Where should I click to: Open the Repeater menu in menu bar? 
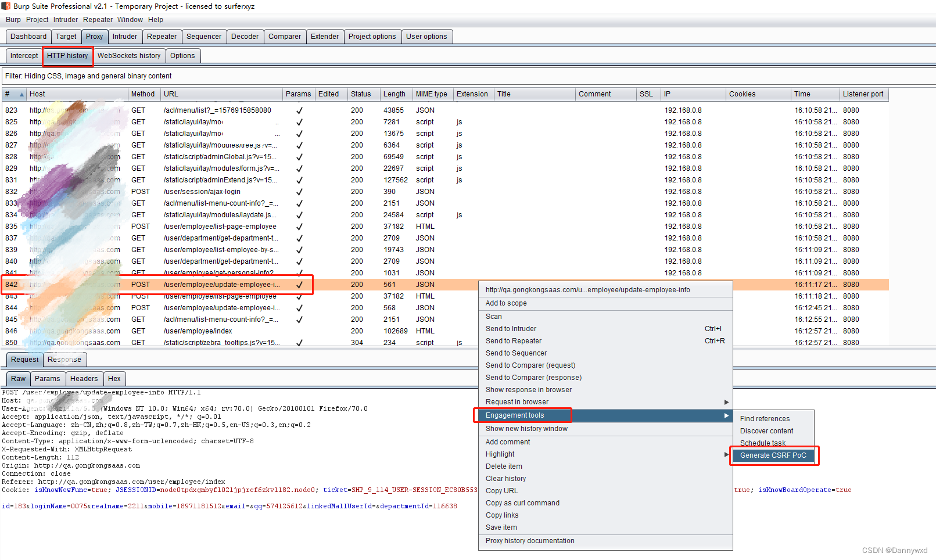point(98,20)
